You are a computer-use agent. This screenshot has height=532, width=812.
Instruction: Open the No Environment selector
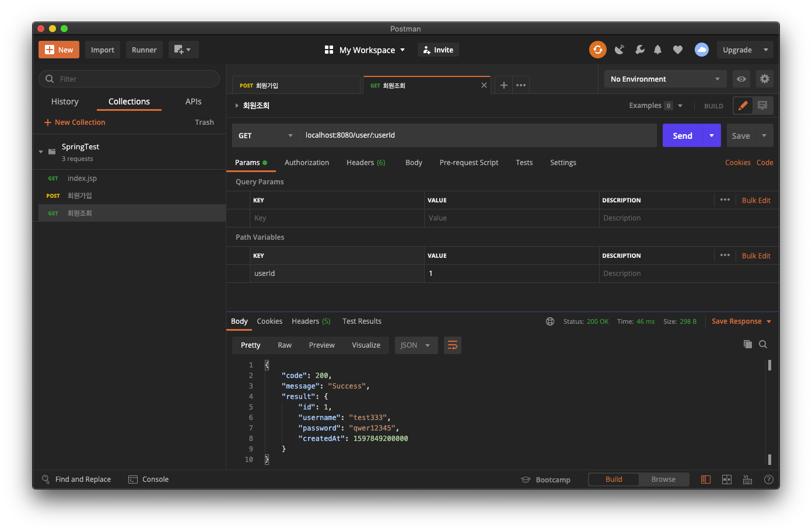[665, 79]
